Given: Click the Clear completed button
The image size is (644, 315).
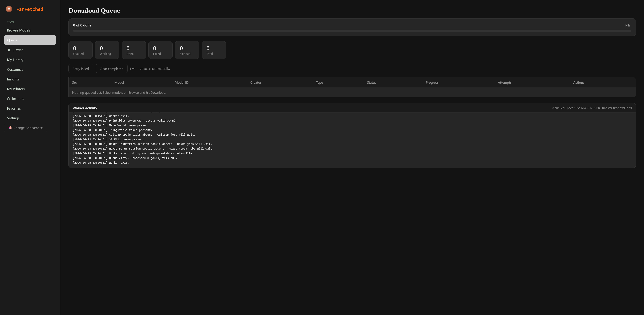Looking at the screenshot, I should point(112,69).
